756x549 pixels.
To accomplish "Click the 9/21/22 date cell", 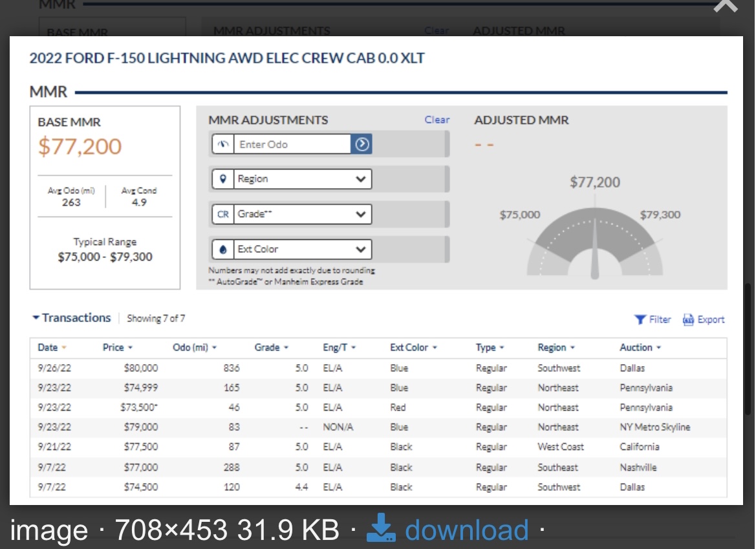I will coord(54,447).
